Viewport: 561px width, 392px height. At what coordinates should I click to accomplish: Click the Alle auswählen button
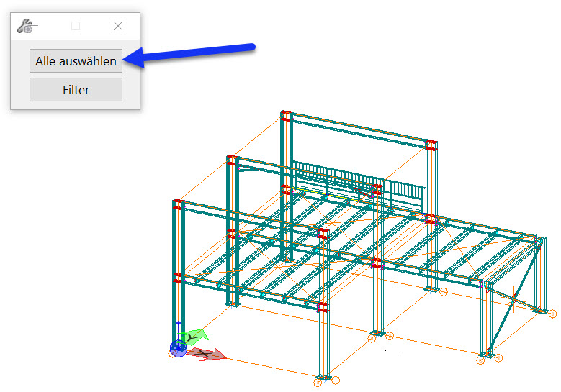tap(76, 61)
